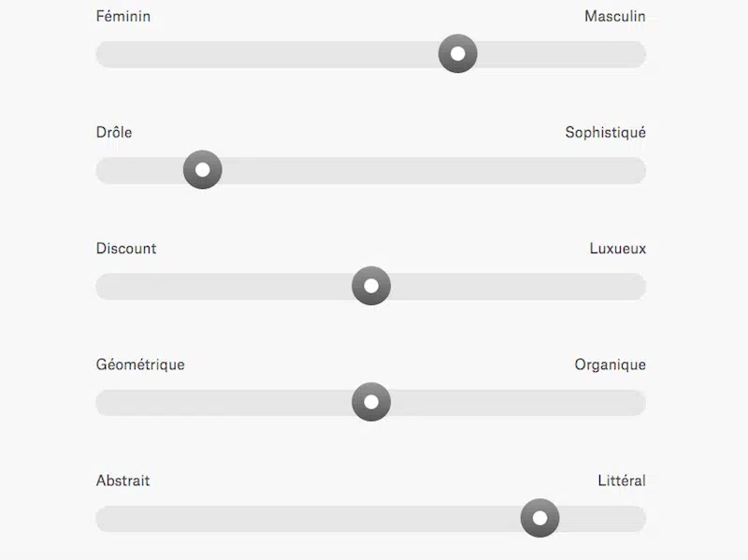This screenshot has width=748, height=560.
Task: Click the Masculin label
Action: tap(614, 17)
